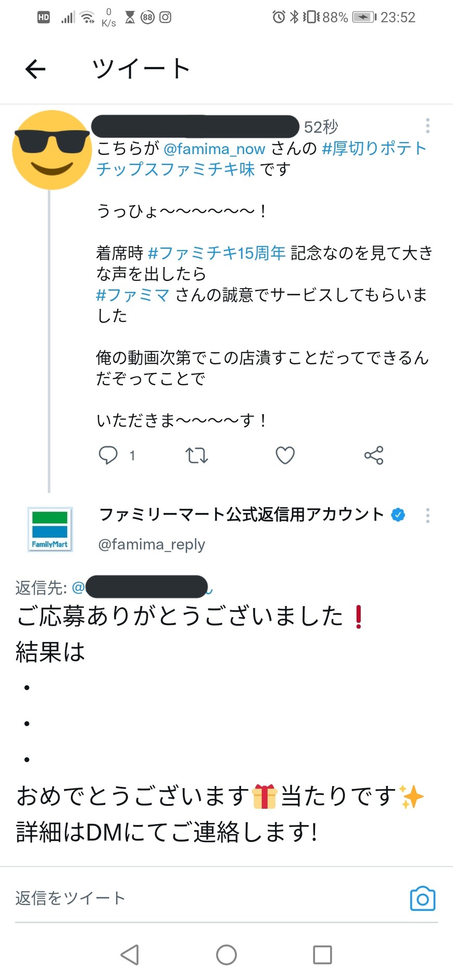The width and height of the screenshot is (453, 980).
Task: Retweet the first tweet
Action: tap(197, 456)
